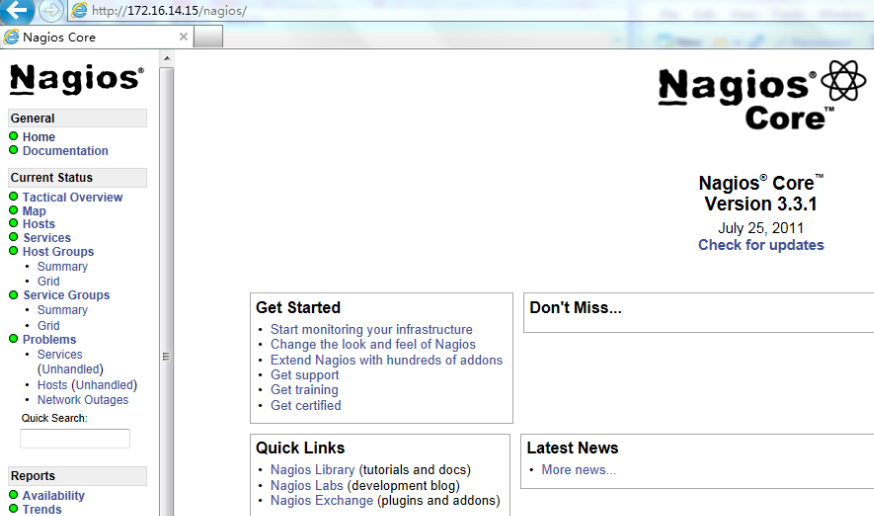Click the green bullet beside Host Groups
The width and height of the screenshot is (874, 516).
pos(14,251)
